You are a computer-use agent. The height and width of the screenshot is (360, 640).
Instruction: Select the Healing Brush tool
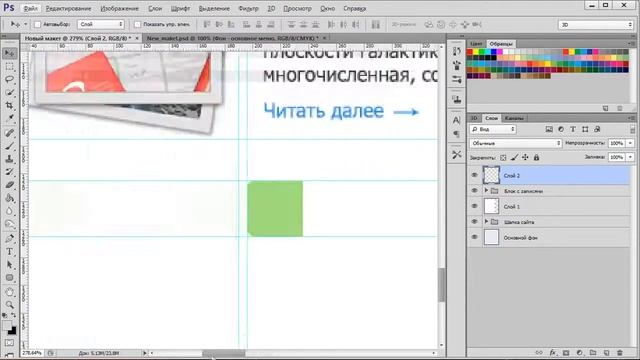pyautogui.click(x=9, y=133)
